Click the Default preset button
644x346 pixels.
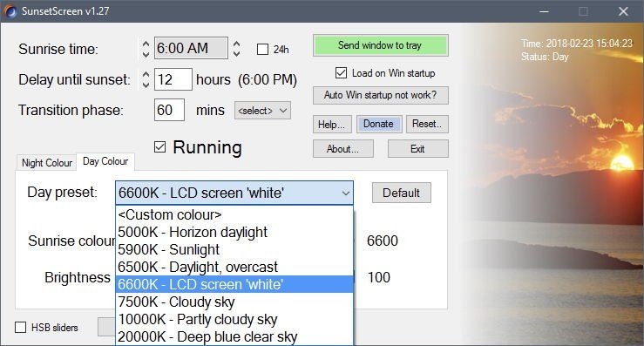pos(401,193)
